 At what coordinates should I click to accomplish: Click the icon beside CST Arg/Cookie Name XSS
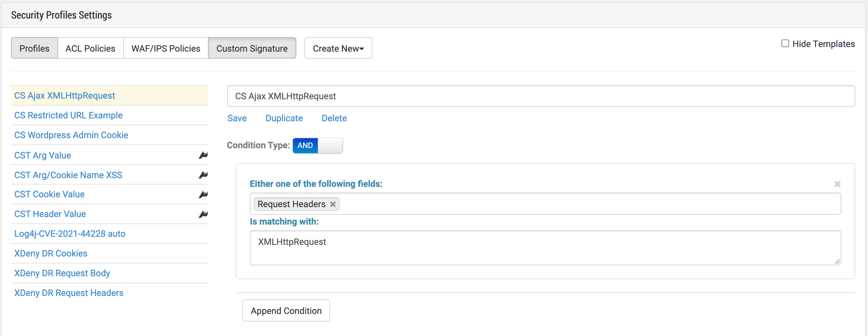pyautogui.click(x=203, y=175)
